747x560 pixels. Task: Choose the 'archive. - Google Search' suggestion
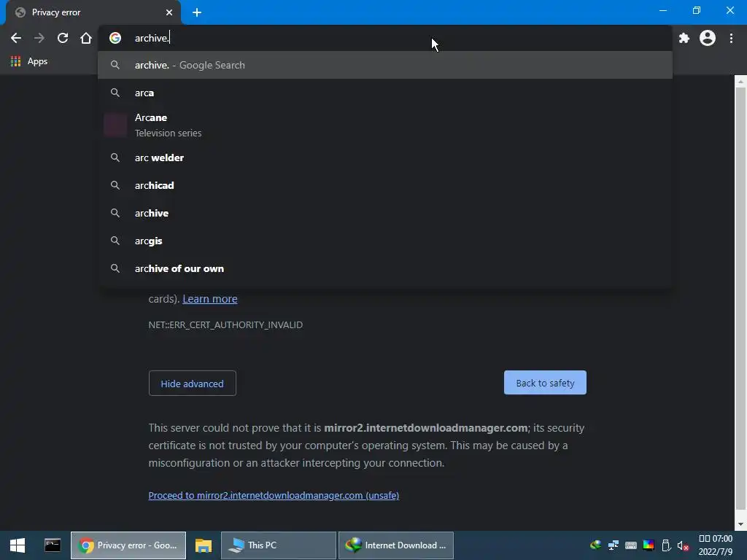tap(385, 65)
